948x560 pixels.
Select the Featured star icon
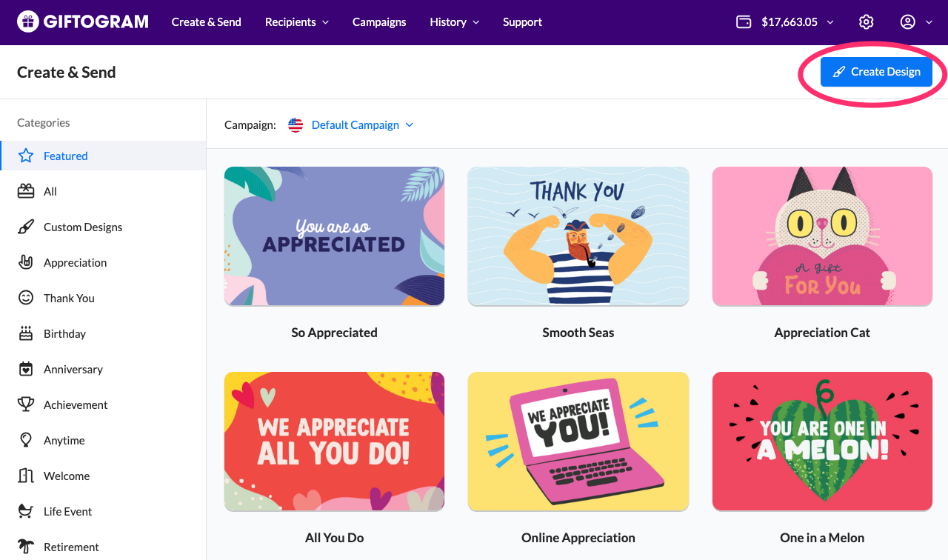tap(26, 156)
